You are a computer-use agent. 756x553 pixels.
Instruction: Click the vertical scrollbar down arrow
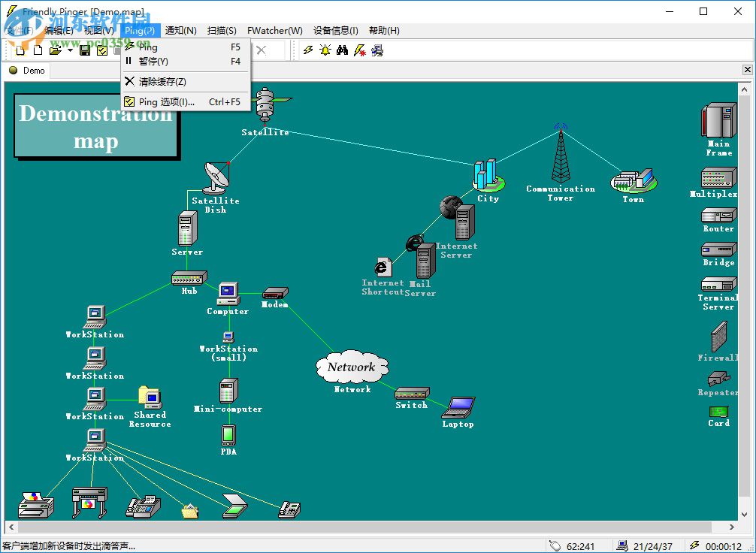point(745,515)
